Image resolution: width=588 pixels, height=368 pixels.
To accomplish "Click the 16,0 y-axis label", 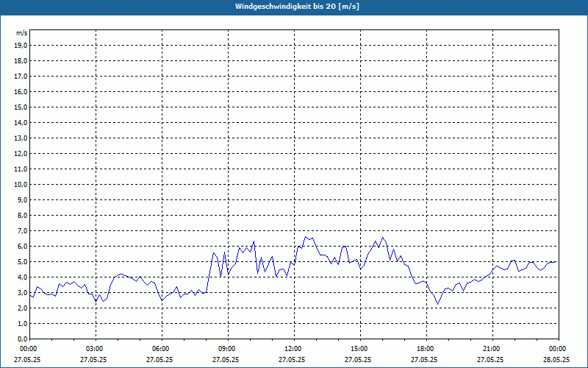I will pyautogui.click(x=21, y=91).
